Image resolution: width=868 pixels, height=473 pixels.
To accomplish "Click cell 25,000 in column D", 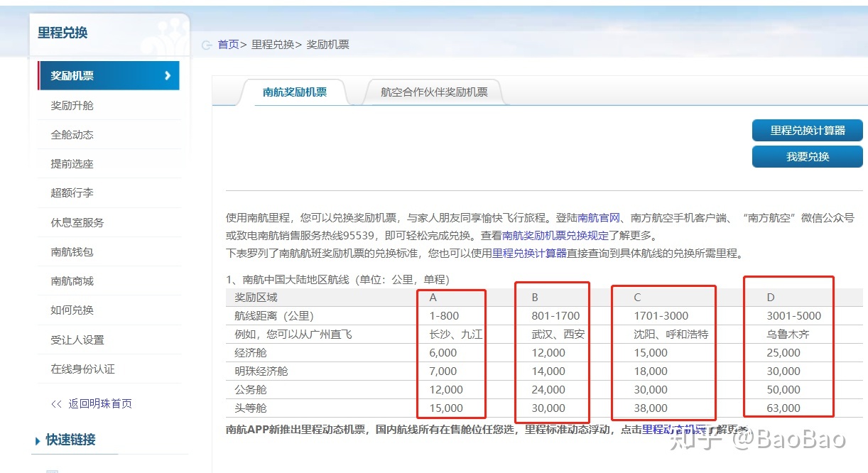I will (783, 352).
